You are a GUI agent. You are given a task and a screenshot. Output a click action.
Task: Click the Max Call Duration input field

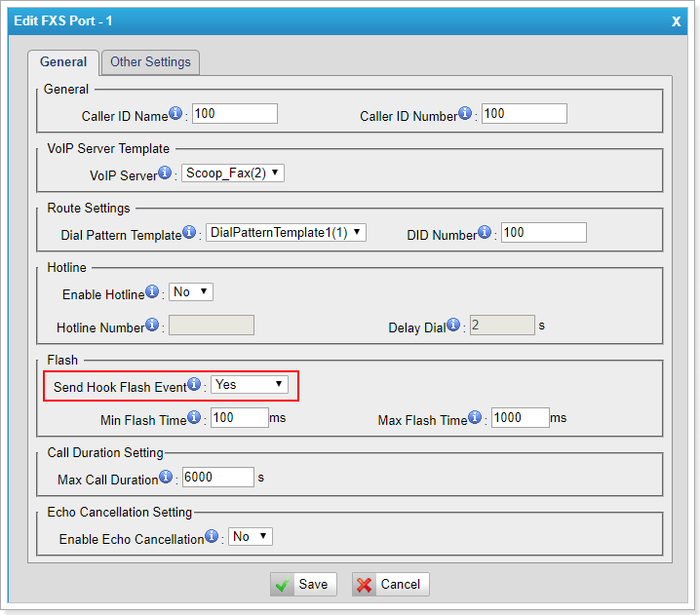point(218,478)
